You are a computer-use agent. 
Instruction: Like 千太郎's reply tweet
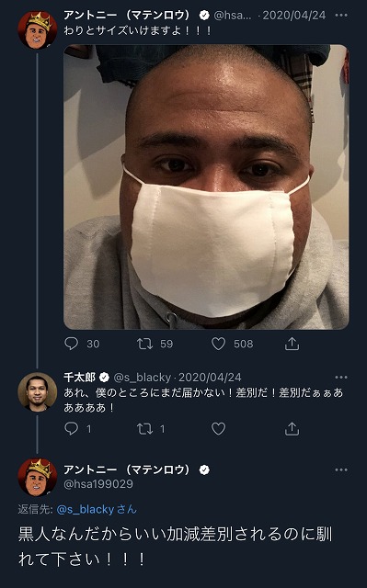218,428
